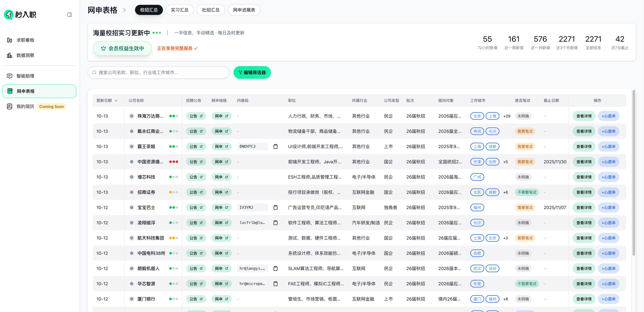Viewport: 644px width, 312px height.
Task: Add 霸王茶姬 to the wishlist (+心愿单)
Action: coord(608,146)
